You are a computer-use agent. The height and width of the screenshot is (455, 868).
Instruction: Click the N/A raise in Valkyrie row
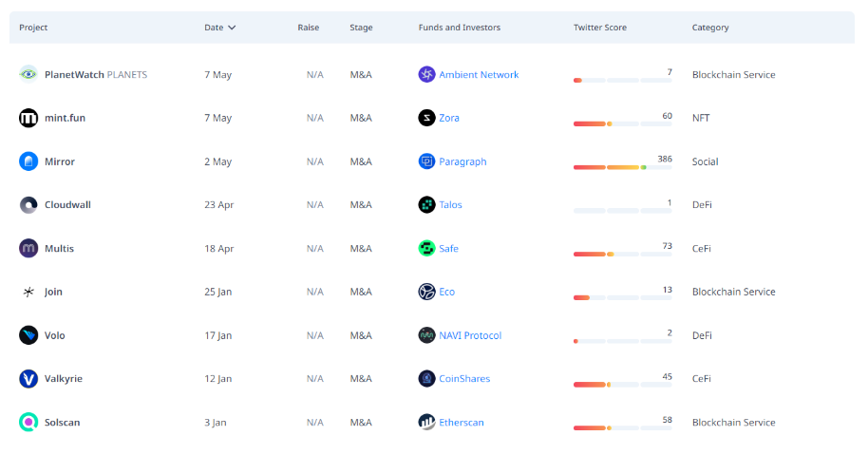[x=315, y=379]
